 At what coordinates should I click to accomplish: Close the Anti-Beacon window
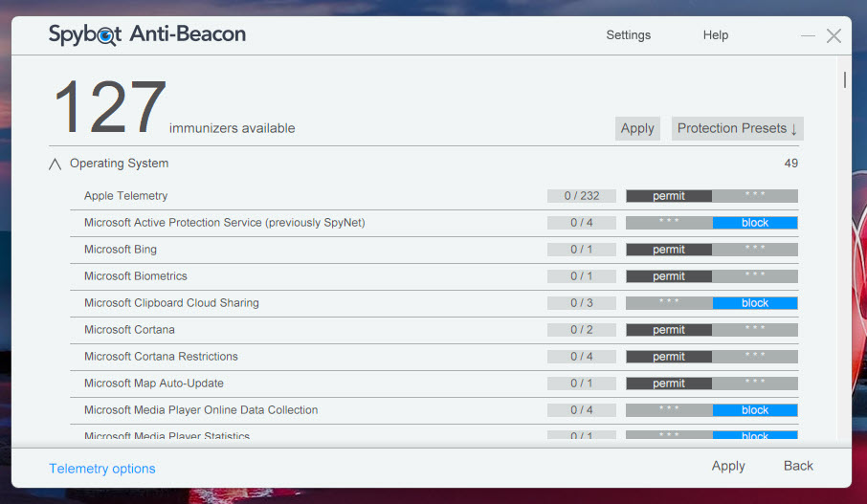click(834, 36)
